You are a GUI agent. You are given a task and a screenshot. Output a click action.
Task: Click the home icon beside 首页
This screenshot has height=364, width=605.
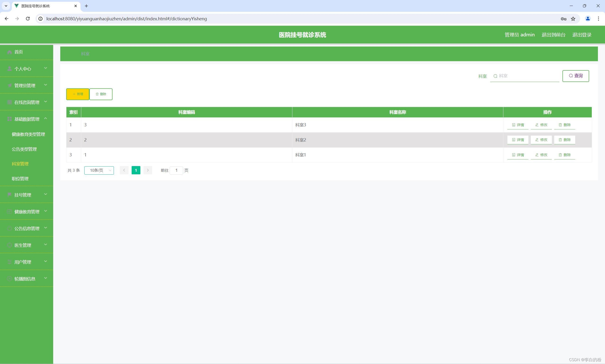(x=9, y=52)
